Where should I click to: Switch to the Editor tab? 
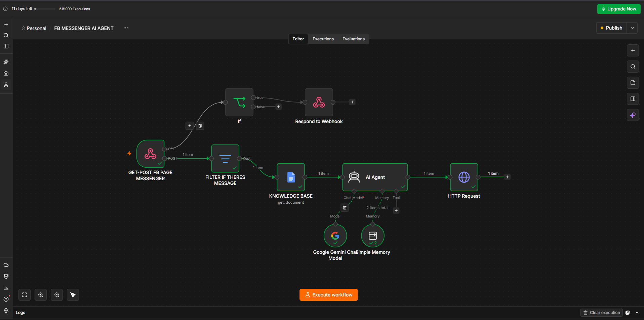[x=298, y=39]
